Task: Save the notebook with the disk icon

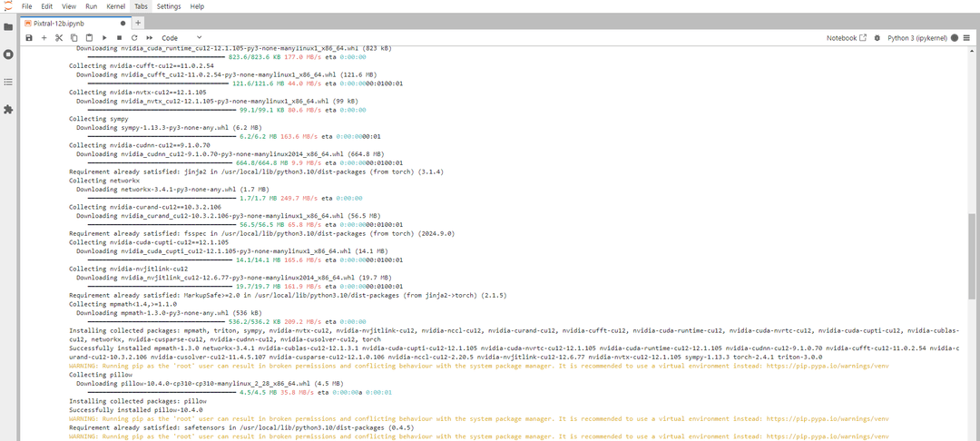Action: (x=29, y=38)
